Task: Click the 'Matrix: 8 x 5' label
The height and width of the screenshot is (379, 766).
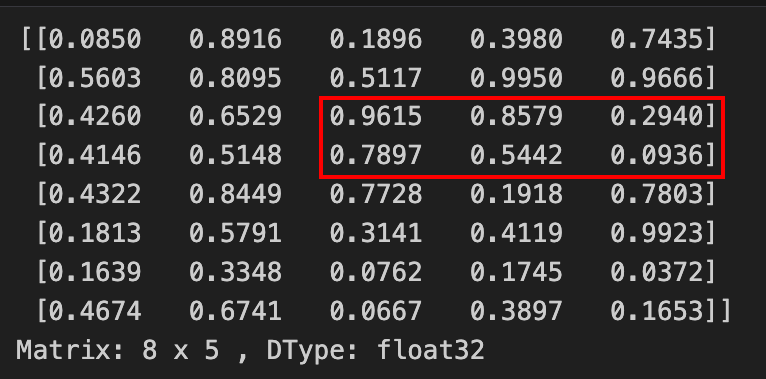Action: click(118, 350)
